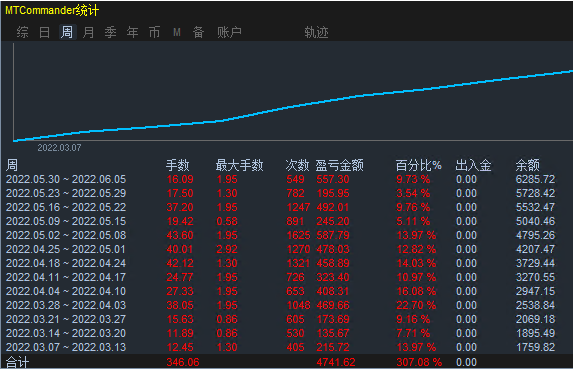
Task: Select row 2022.04.25 ~ 2022.05.01
Action: coord(281,249)
